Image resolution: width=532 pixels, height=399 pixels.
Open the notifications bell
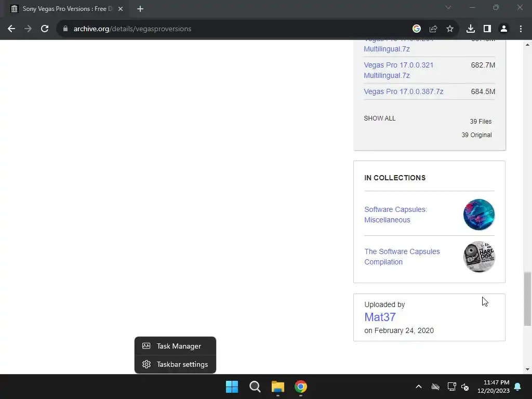[x=518, y=387]
